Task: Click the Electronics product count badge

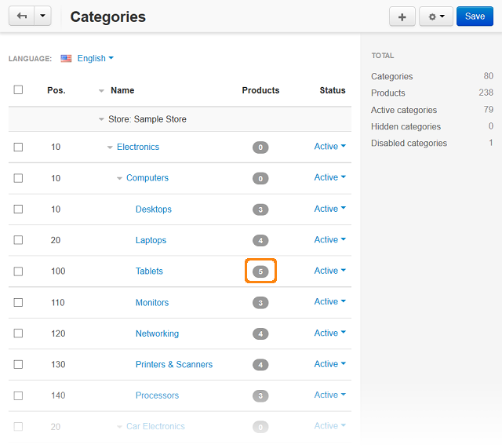Action: (260, 148)
